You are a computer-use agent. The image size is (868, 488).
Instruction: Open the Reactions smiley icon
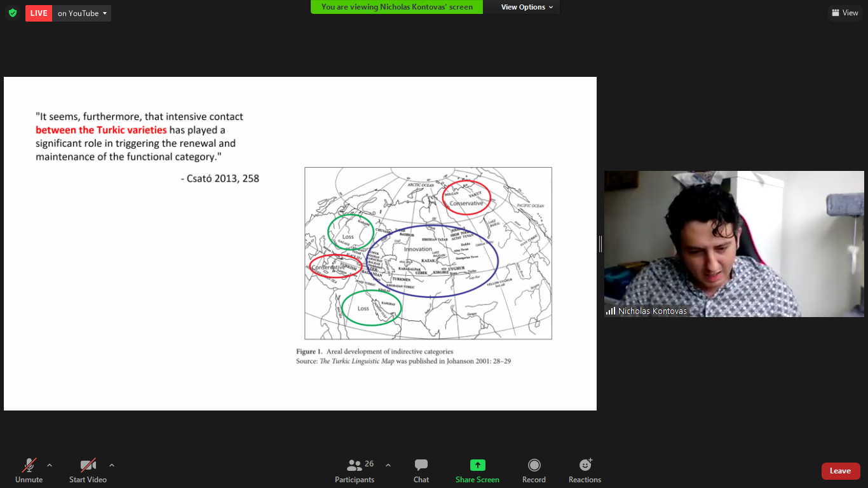point(585,465)
